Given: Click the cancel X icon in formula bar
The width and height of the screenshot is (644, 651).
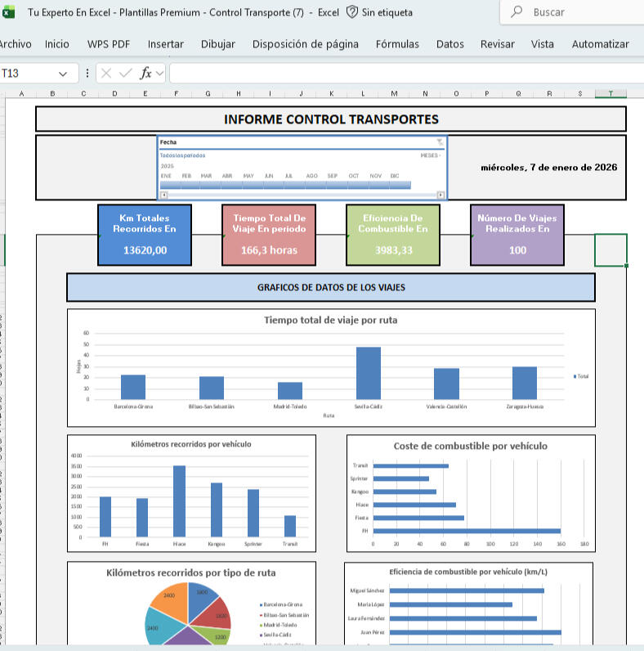Looking at the screenshot, I should coord(106,74).
